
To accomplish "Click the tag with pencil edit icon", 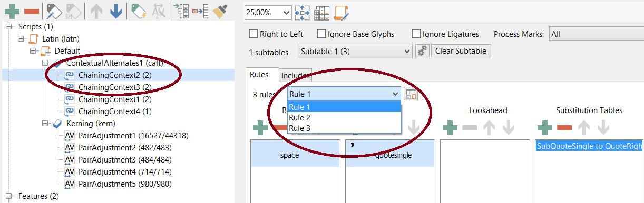I will click(54, 11).
